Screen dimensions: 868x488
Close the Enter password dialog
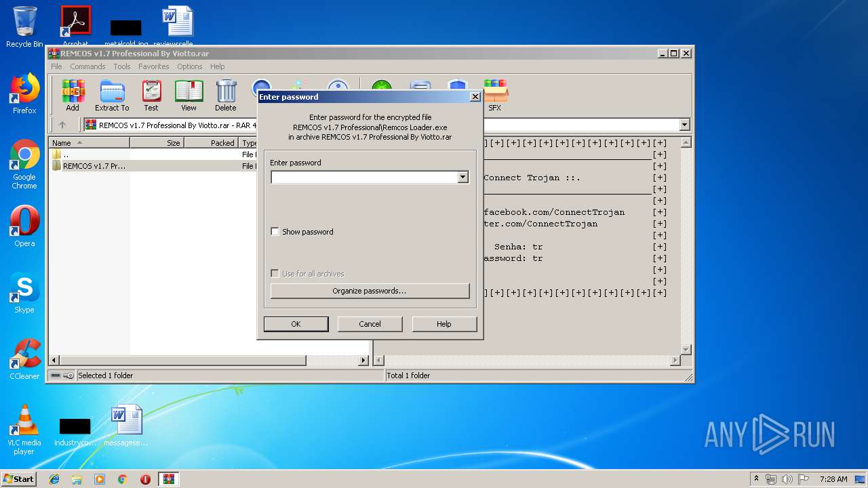click(475, 97)
